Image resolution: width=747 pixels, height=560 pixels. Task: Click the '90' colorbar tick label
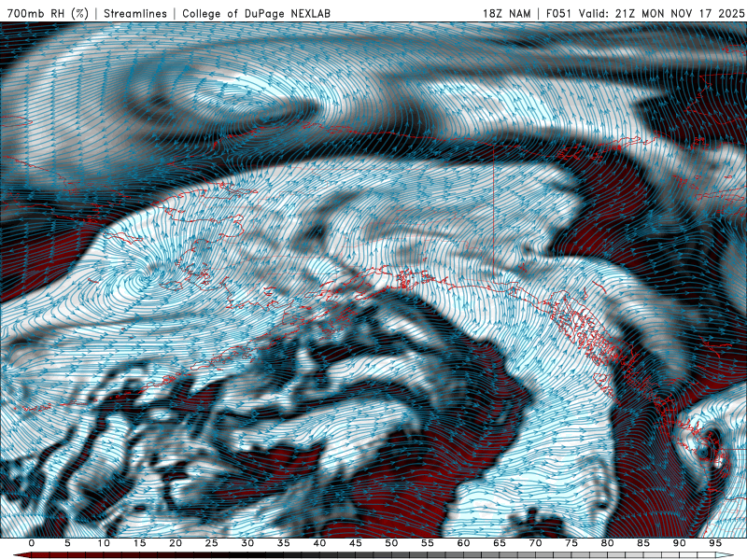point(679,543)
